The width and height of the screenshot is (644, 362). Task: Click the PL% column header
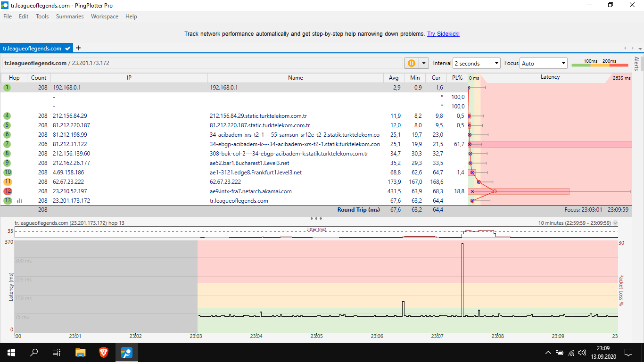coord(457,78)
